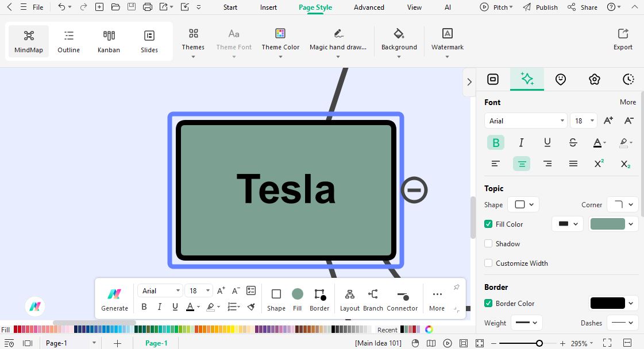Click More in the Font section

(627, 102)
